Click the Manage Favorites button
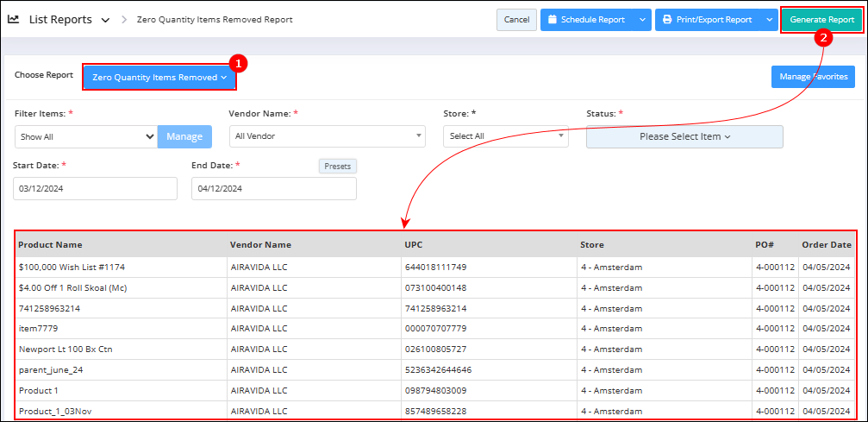868x422 pixels. click(x=812, y=77)
